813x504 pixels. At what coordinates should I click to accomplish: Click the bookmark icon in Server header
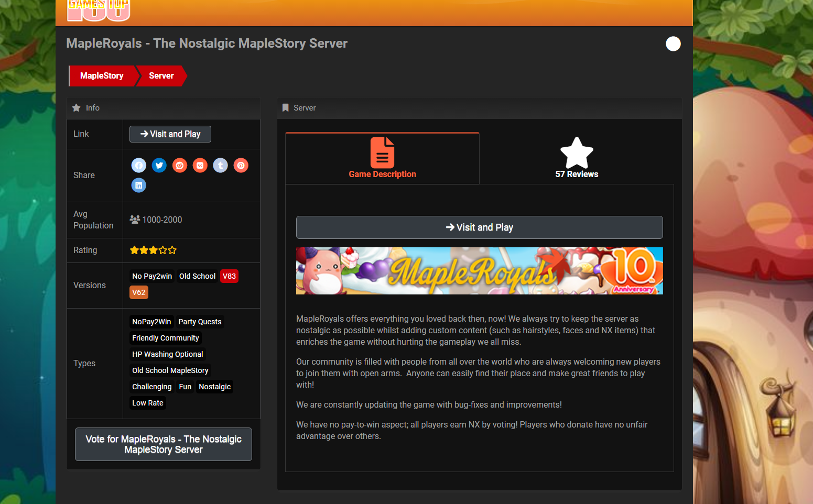(285, 108)
